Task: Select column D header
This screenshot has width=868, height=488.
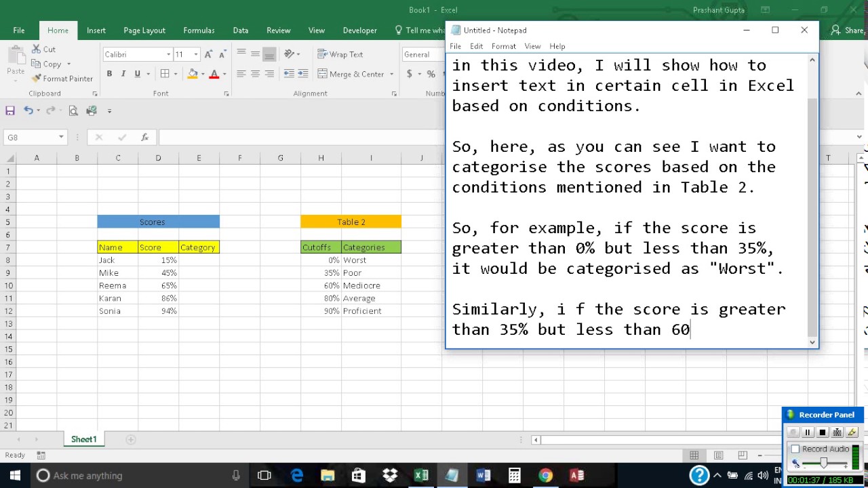Action: tap(158, 158)
